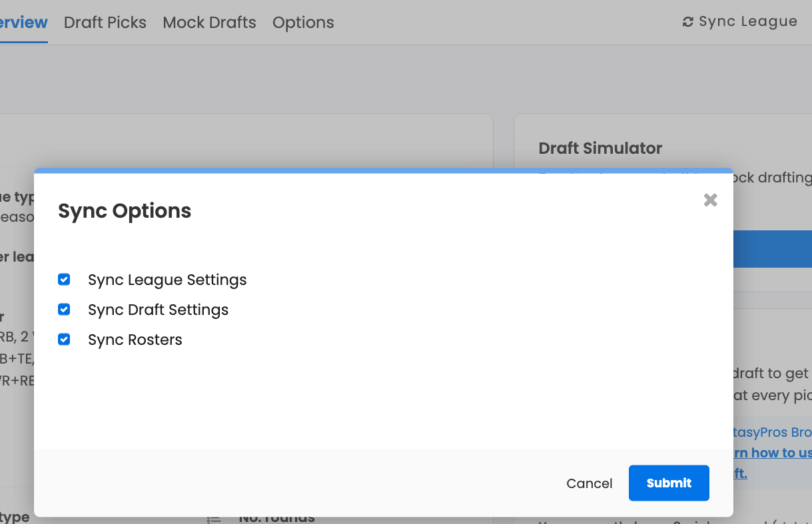Switch to the Overview tab
Screen dimensions: 812x524
coord(23,22)
